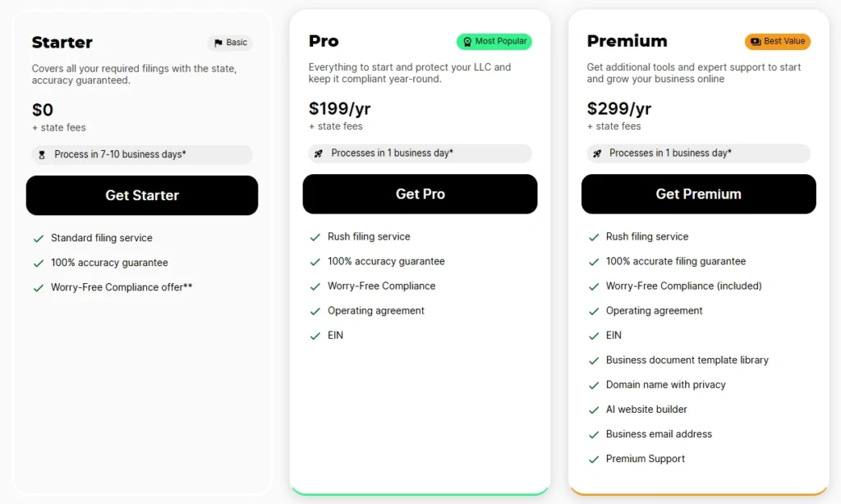Click the Most Popular green badge
841x504 pixels.
pos(494,41)
